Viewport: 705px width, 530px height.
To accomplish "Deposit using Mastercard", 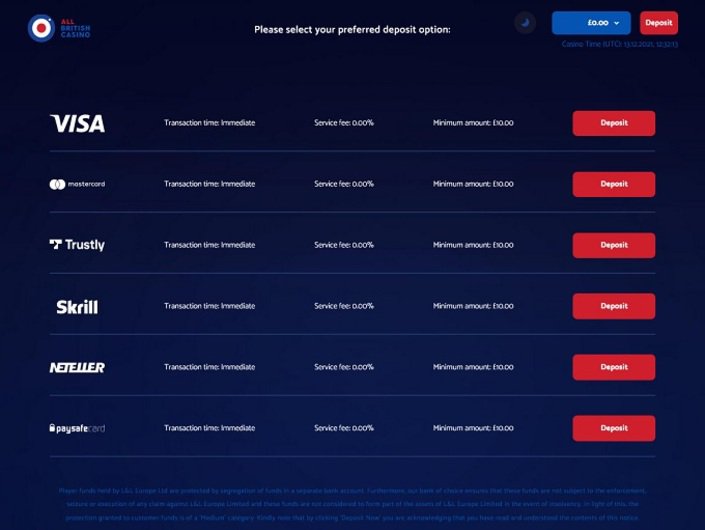I will coord(613,184).
